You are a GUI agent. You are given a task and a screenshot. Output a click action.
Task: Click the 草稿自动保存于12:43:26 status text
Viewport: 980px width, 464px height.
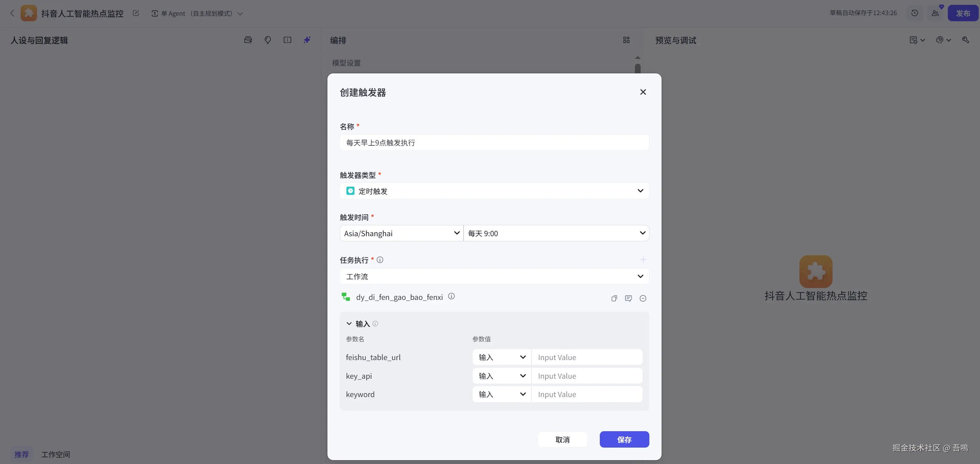863,13
